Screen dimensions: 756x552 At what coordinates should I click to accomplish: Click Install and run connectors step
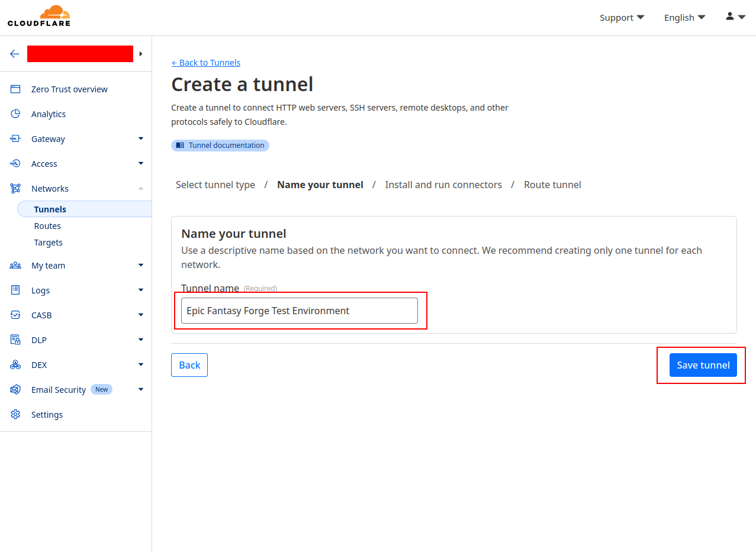(x=443, y=185)
